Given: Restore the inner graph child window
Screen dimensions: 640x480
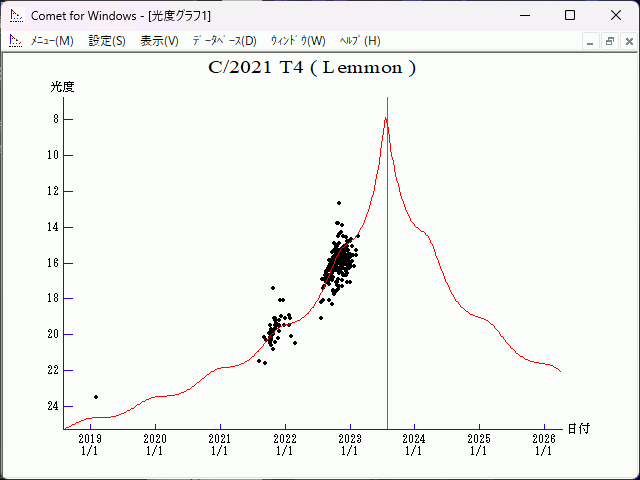Looking at the screenshot, I should (x=609, y=41).
